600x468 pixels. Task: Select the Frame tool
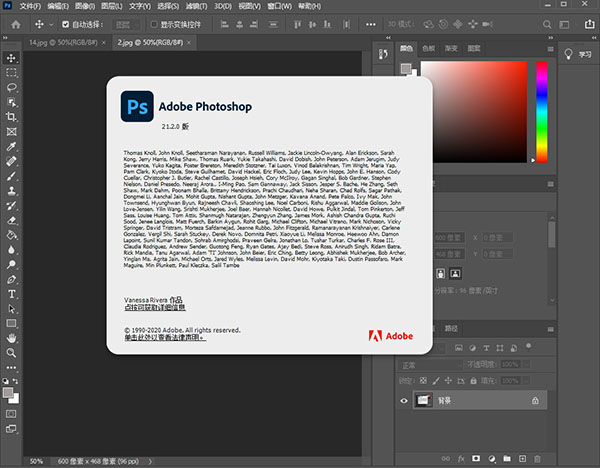point(11,132)
